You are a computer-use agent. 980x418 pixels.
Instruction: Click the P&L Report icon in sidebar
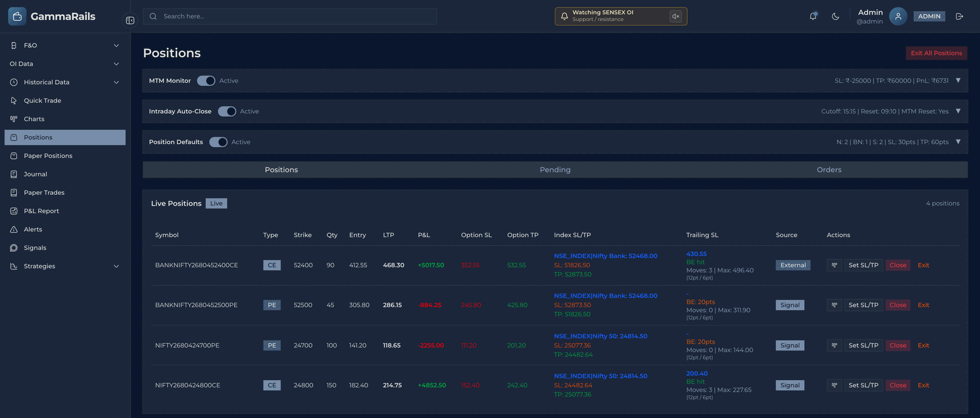[13, 211]
